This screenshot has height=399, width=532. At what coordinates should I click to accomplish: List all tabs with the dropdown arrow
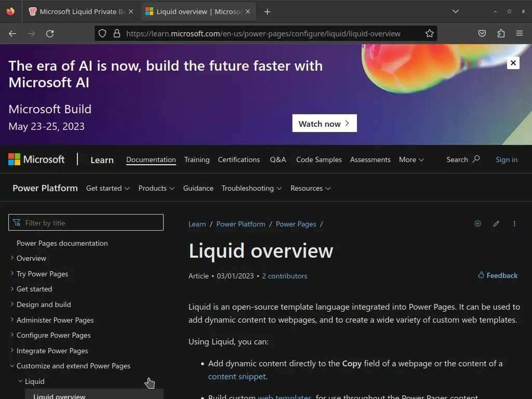click(455, 11)
